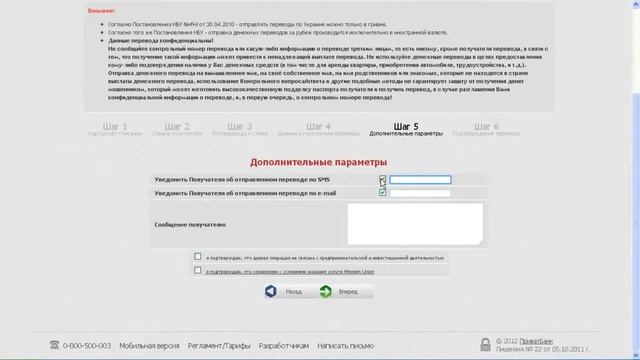Image resolution: width=640 pixels, height=360 pixels.
Task: Focus the e-mail address field
Action: click(420, 193)
